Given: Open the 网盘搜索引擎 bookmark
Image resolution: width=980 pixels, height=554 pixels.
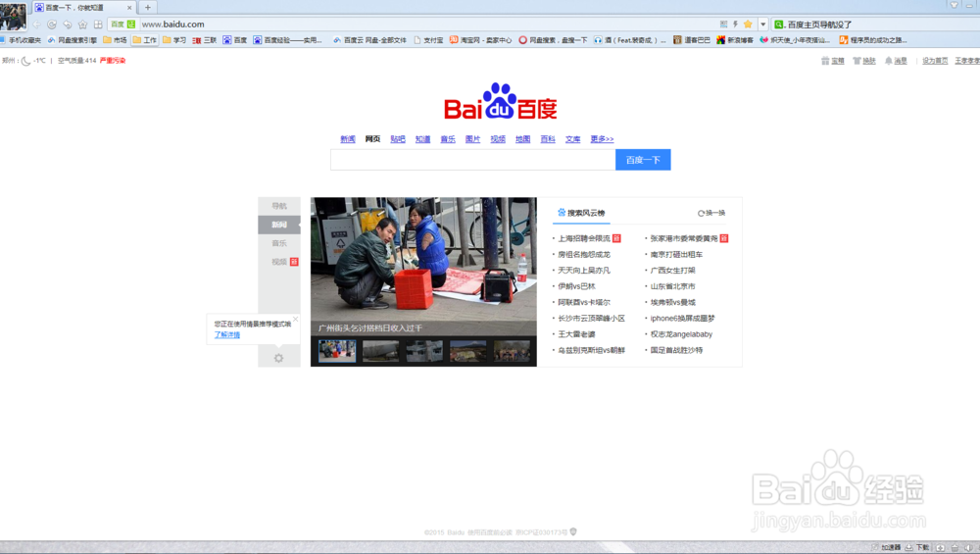Looking at the screenshot, I should pos(73,40).
